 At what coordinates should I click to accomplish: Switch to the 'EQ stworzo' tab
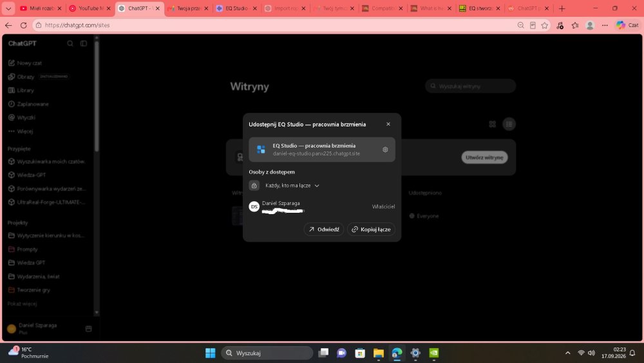(x=480, y=8)
